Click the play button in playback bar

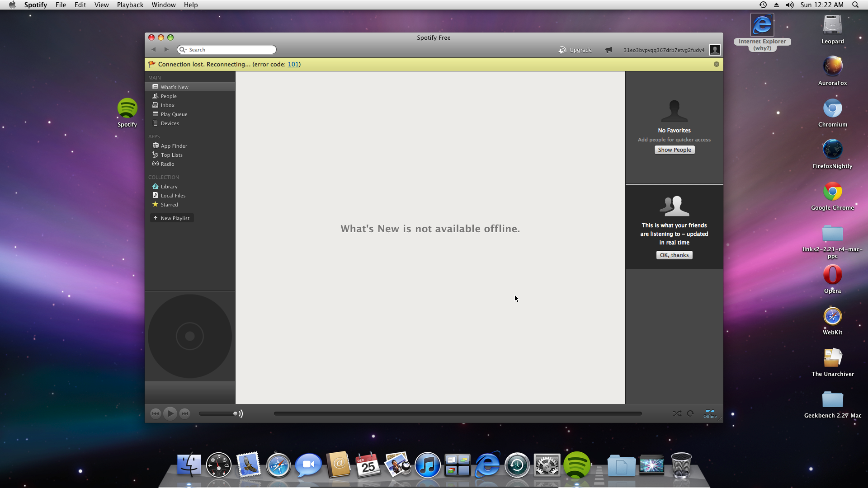170,413
